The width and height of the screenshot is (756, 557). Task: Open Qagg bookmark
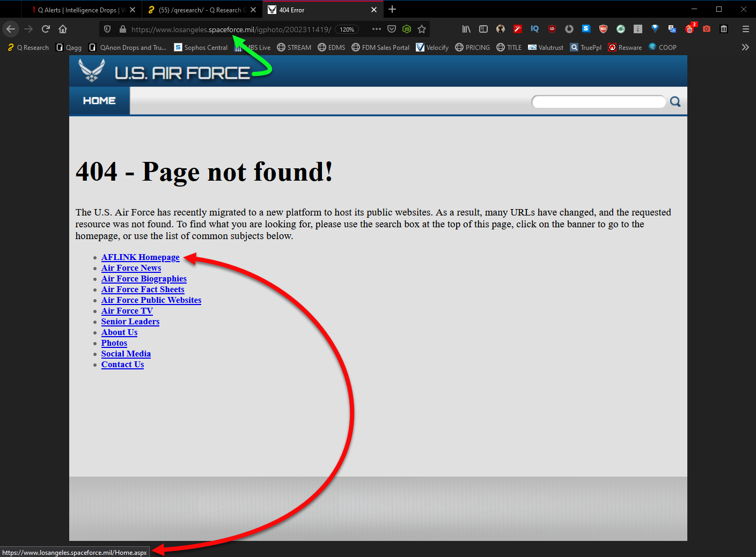(x=69, y=47)
